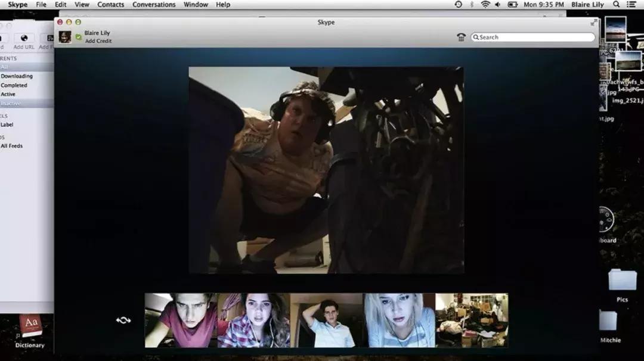The width and height of the screenshot is (644, 361).
Task: Toggle Skype full screen arrows icon
Action: [x=593, y=23]
